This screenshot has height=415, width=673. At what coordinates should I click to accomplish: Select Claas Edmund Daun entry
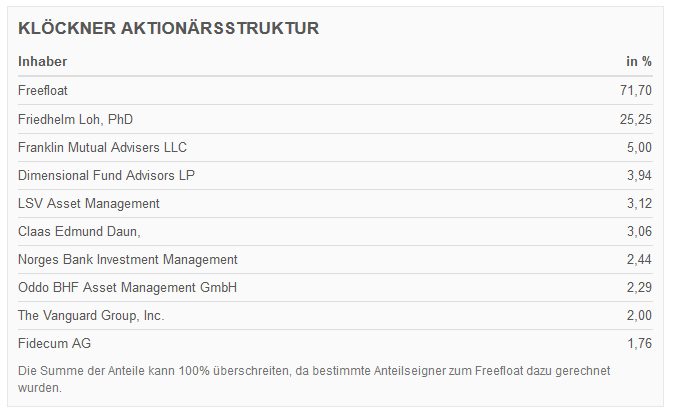[x=79, y=231]
